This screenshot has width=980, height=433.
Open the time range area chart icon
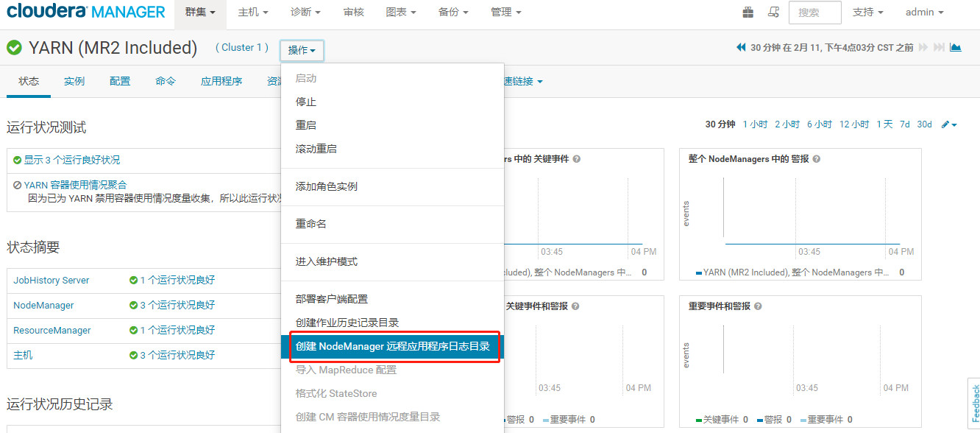pos(955,47)
